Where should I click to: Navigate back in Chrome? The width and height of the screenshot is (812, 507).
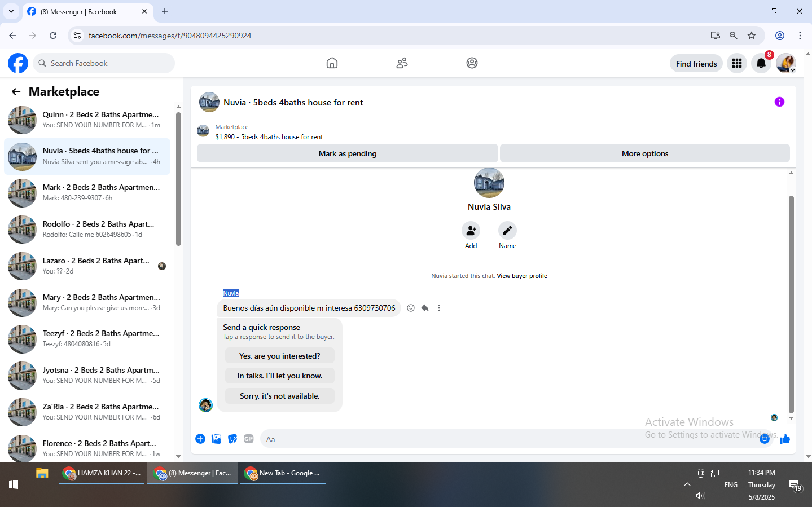pyautogui.click(x=12, y=36)
